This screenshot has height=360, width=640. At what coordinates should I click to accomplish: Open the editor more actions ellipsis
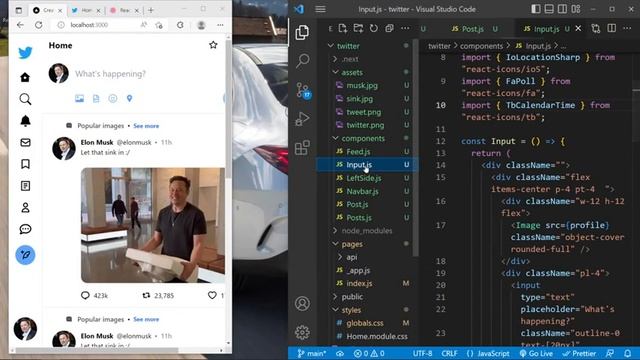tap(627, 28)
